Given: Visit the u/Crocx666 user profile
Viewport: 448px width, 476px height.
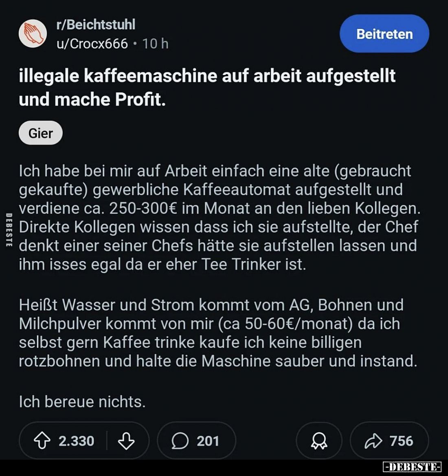Looking at the screenshot, I should [92, 44].
